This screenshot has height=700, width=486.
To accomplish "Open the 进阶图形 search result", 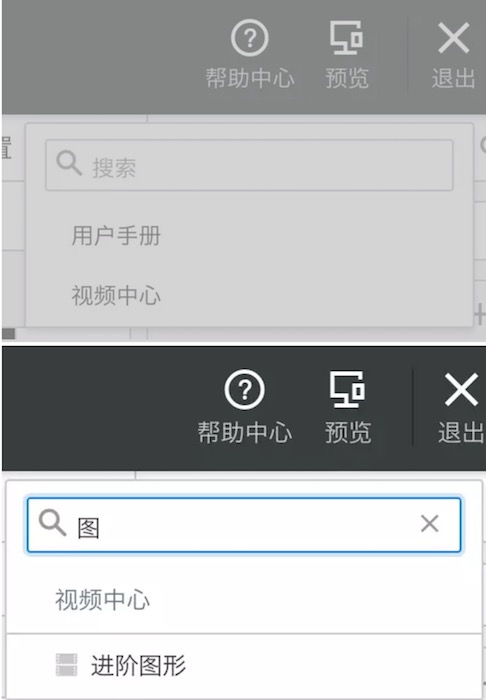I will [138, 666].
